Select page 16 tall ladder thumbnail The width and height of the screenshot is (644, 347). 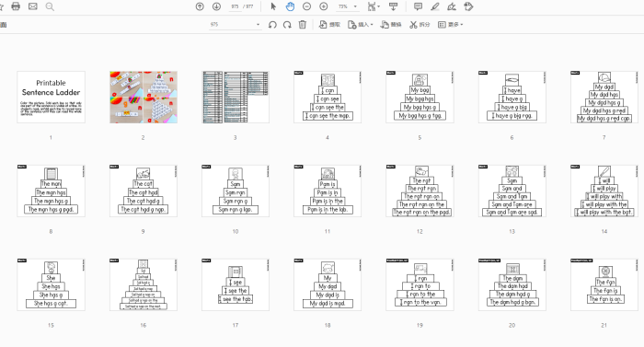tap(144, 284)
